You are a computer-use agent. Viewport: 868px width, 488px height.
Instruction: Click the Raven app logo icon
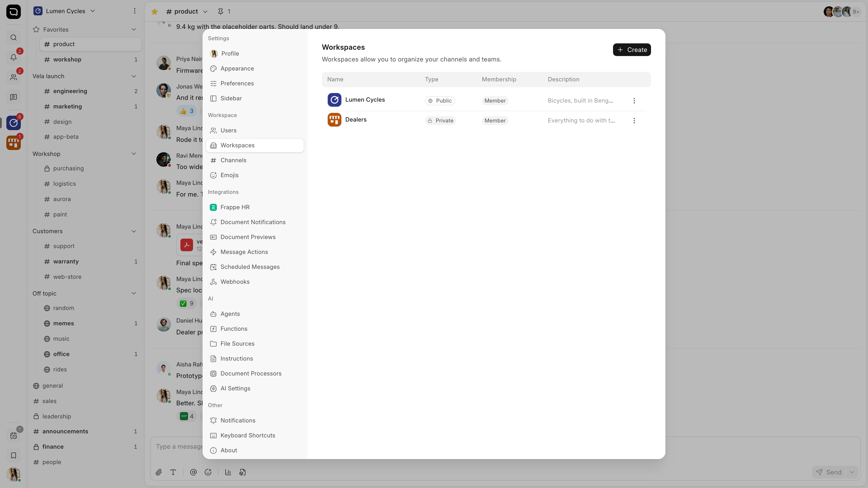[x=14, y=12]
